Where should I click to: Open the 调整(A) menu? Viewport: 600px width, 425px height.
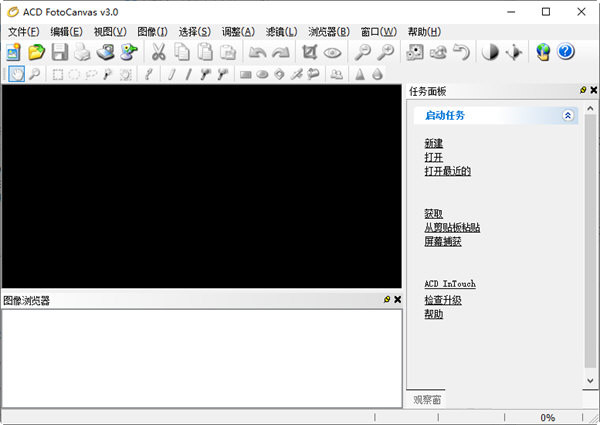pyautogui.click(x=238, y=32)
